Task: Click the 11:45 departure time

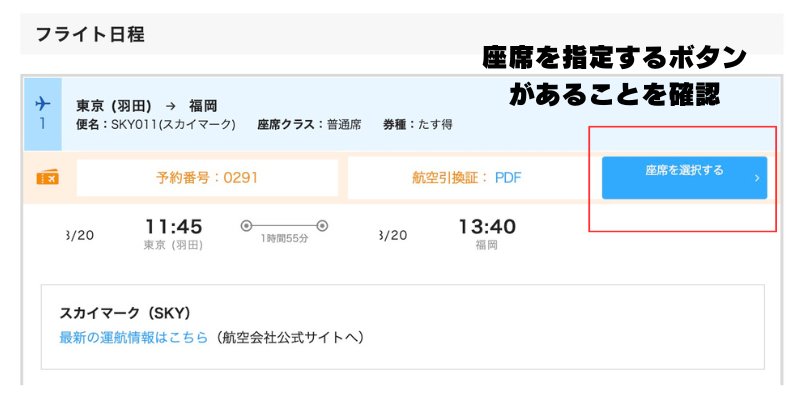Action: (173, 227)
